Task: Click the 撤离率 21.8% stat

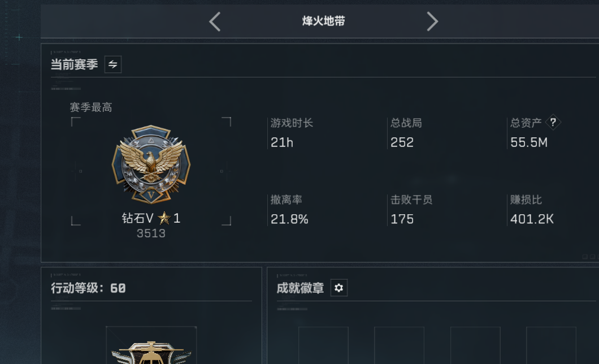Action: tap(289, 210)
